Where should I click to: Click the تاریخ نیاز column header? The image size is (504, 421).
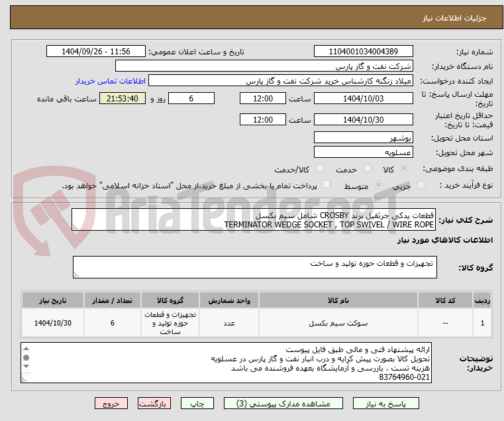coord(53,300)
